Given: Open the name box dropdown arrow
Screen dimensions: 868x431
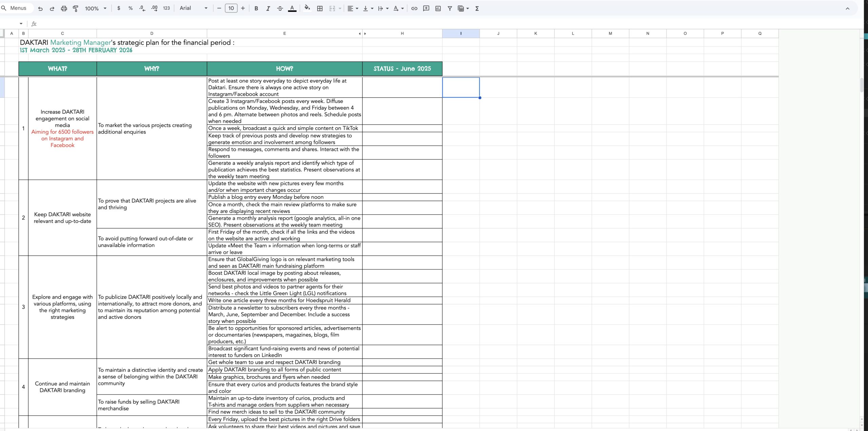Looking at the screenshot, I should [21, 24].
